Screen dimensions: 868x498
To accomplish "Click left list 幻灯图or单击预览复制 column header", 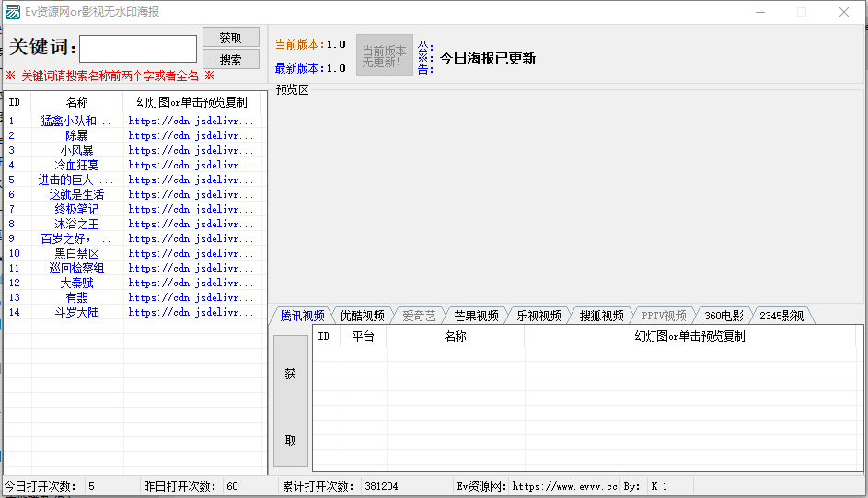I will (192, 102).
